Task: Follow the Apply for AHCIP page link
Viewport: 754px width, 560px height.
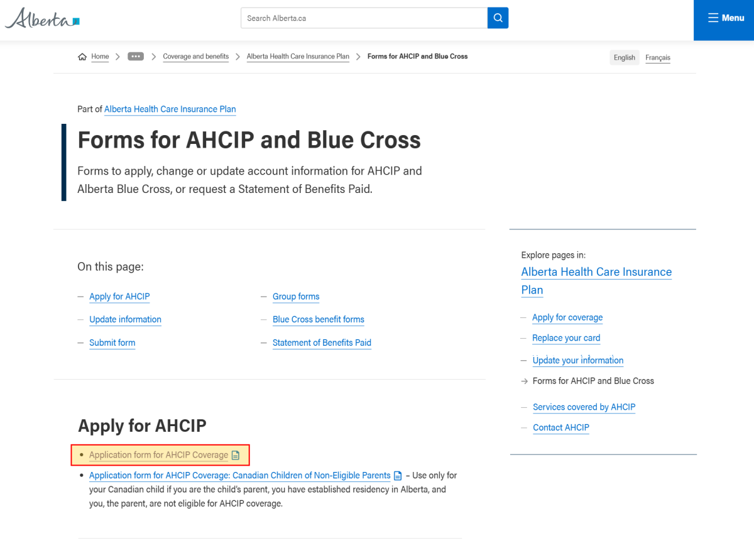Action: 119,296
